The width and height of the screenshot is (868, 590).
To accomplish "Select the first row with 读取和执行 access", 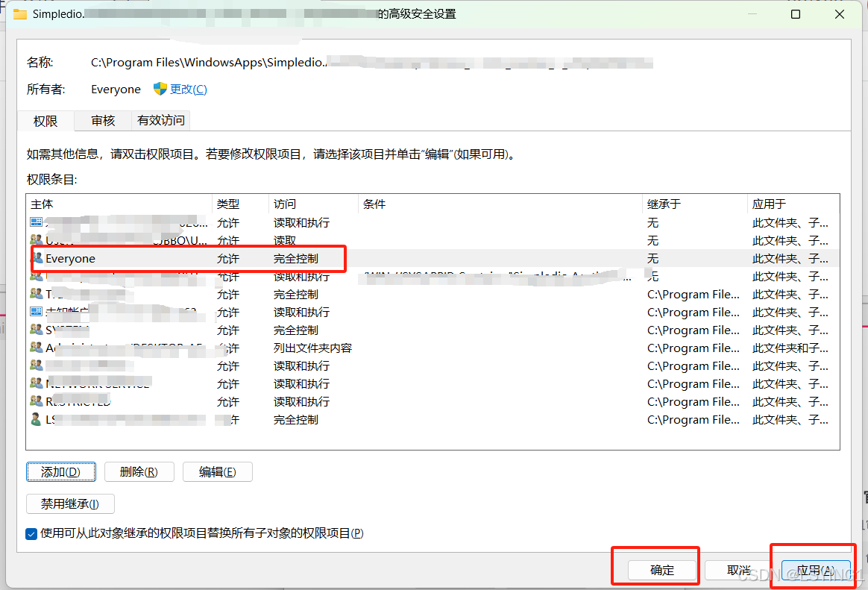I will pos(433,222).
